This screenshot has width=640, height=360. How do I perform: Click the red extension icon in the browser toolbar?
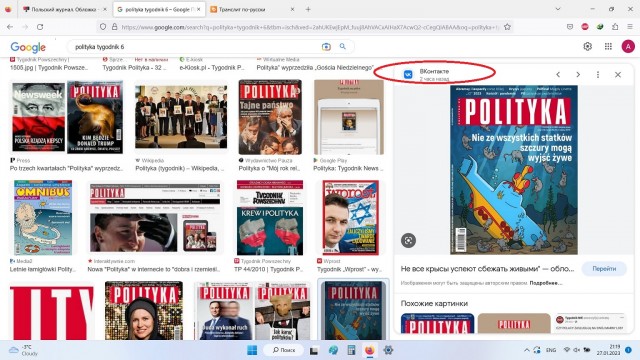pyautogui.click(x=585, y=27)
